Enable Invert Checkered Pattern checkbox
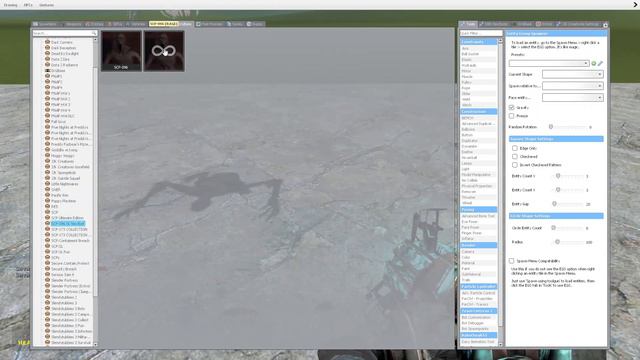This screenshot has width=640, height=360. pos(515,165)
